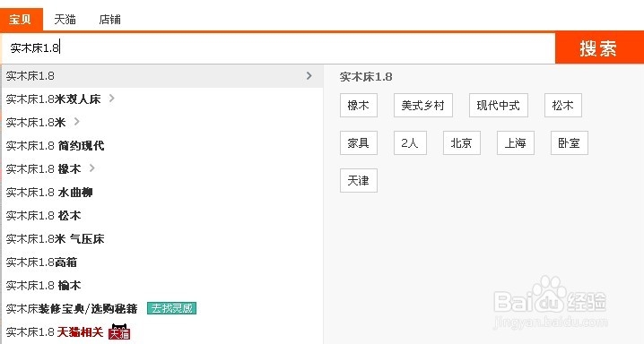Switch to the 天猫 tab

coord(65,20)
